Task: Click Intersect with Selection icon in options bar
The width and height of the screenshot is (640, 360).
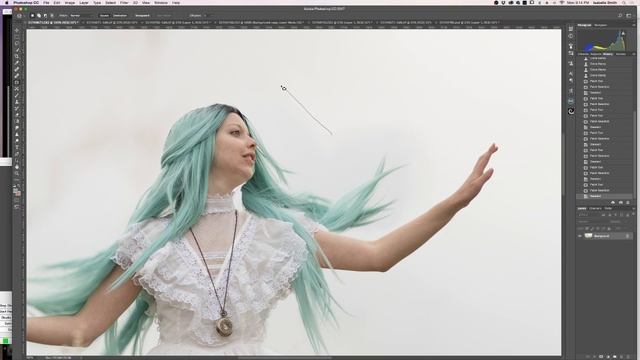Action: point(51,16)
